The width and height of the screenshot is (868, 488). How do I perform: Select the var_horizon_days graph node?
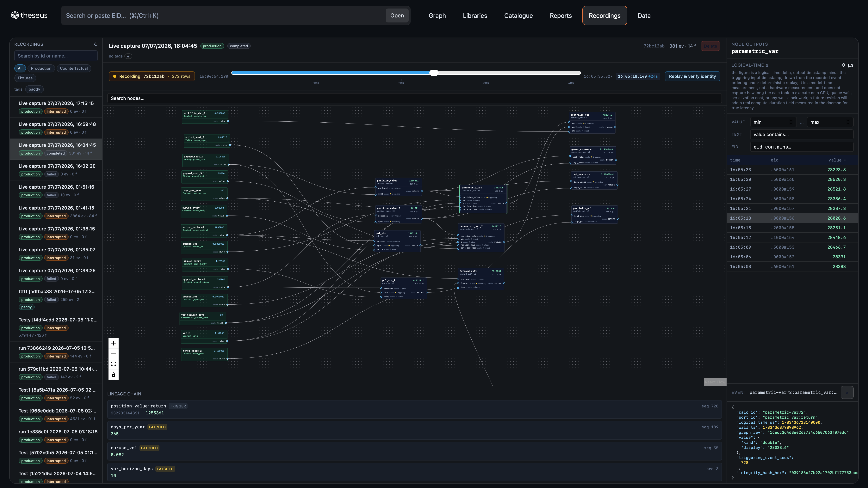[x=203, y=319]
